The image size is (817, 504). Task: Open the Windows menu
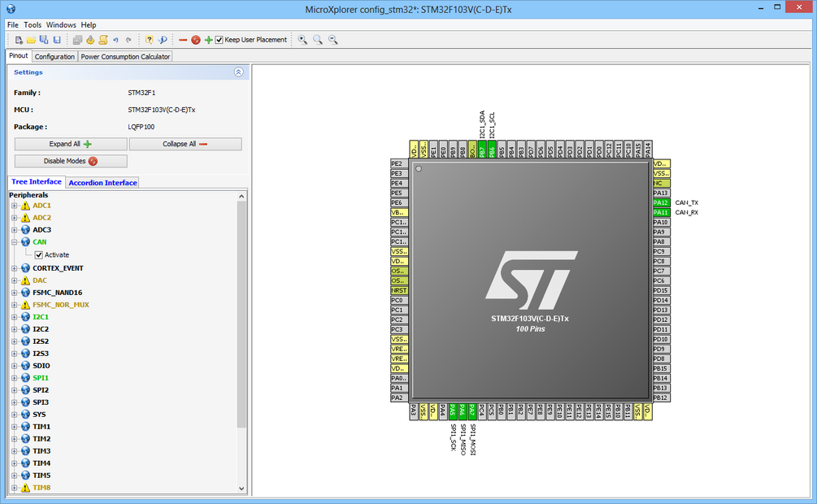tap(61, 24)
